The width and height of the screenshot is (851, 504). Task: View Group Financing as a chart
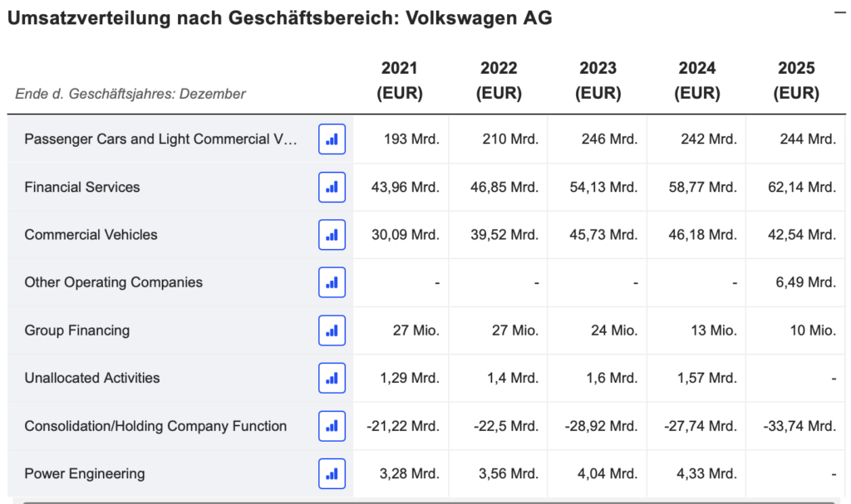click(332, 330)
